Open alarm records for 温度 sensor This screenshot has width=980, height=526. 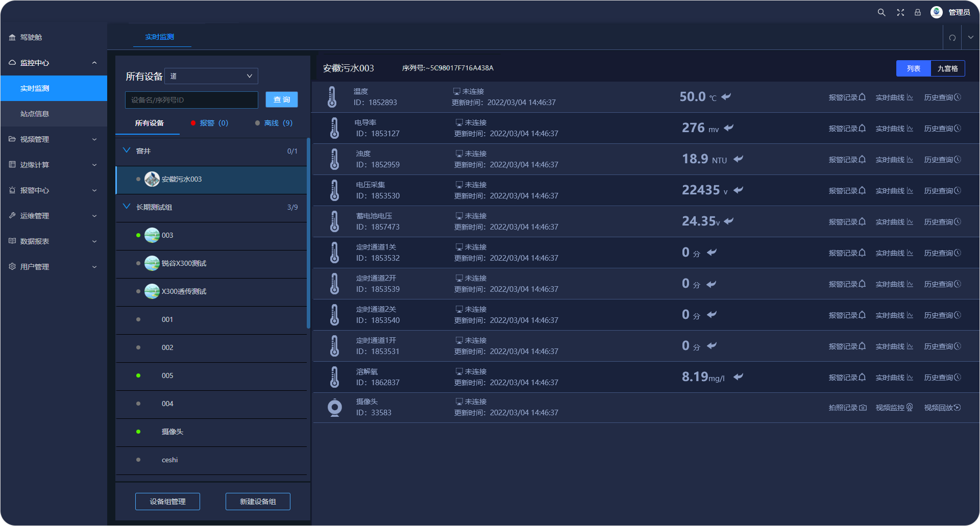point(847,97)
